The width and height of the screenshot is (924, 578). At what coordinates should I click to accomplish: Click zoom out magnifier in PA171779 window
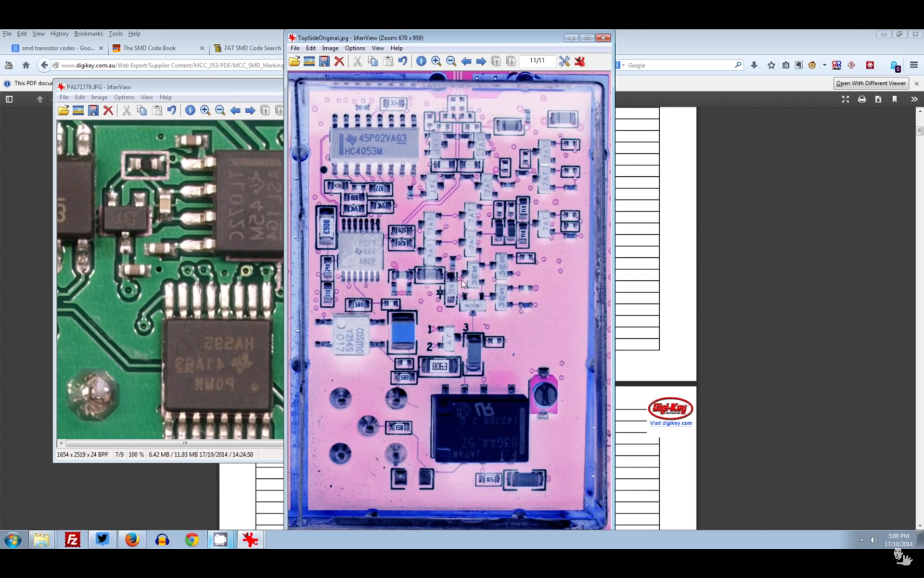pos(220,110)
